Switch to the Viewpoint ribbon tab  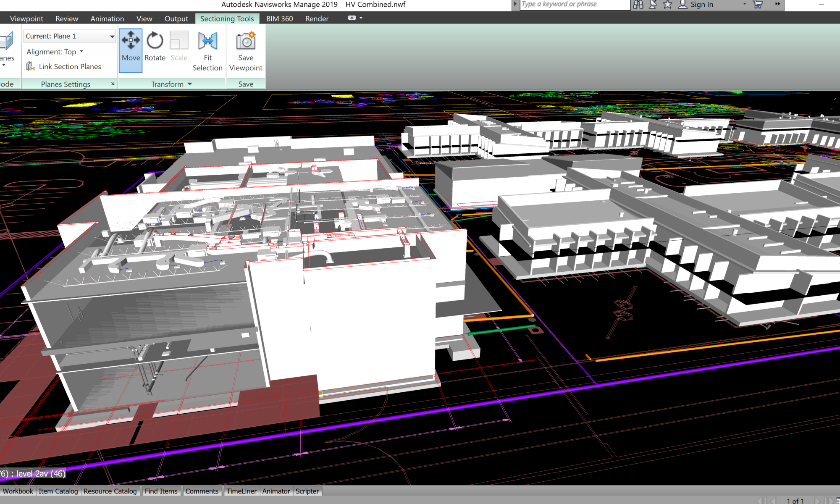coord(26,18)
